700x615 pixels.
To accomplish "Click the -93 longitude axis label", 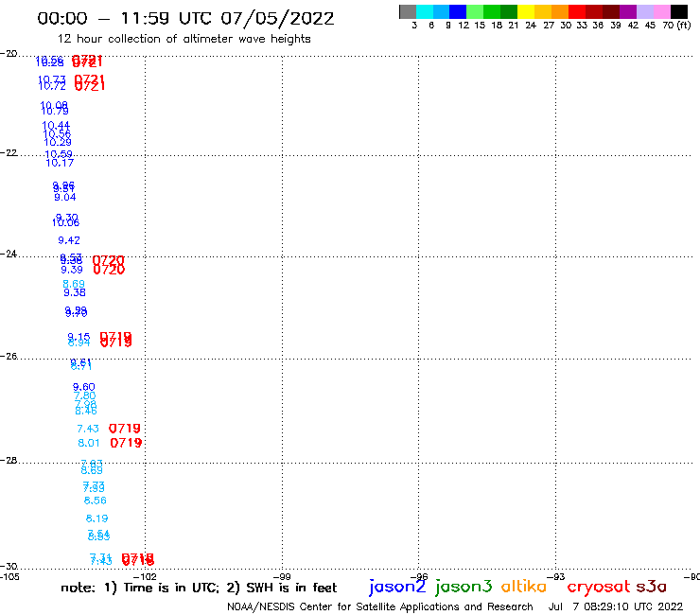I will [x=555, y=576].
